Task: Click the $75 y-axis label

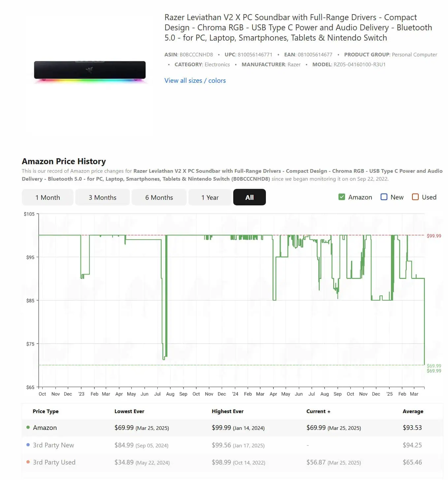Action: point(30,344)
